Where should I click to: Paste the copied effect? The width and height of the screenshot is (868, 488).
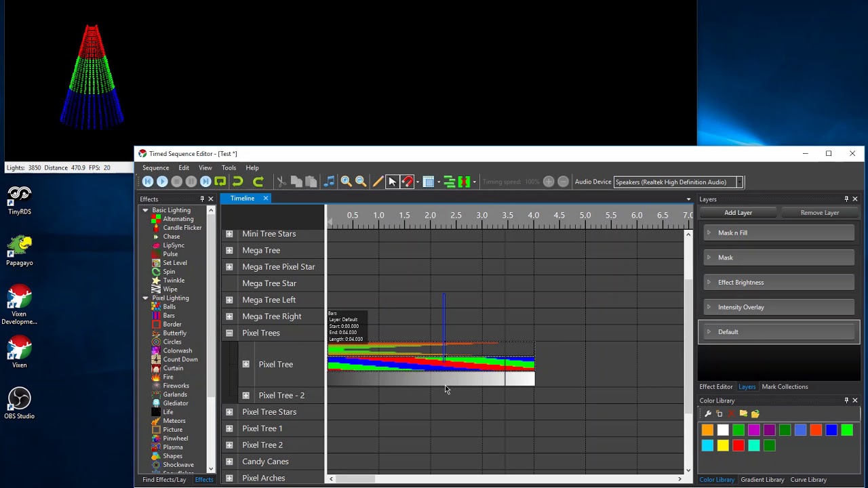click(x=311, y=182)
